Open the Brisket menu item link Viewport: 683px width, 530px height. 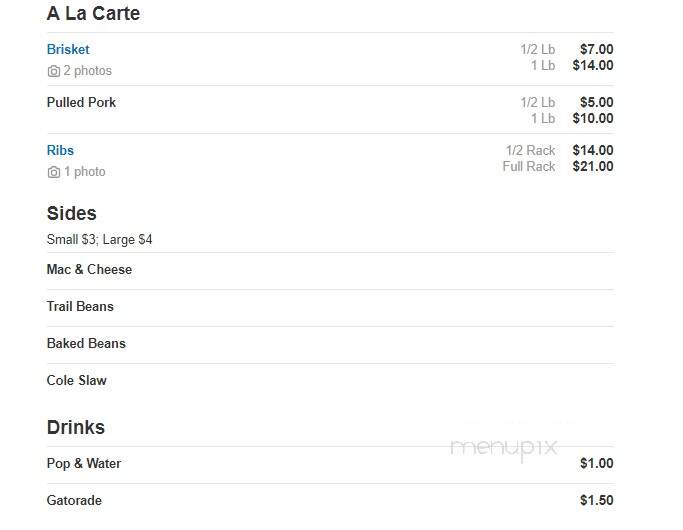click(68, 49)
